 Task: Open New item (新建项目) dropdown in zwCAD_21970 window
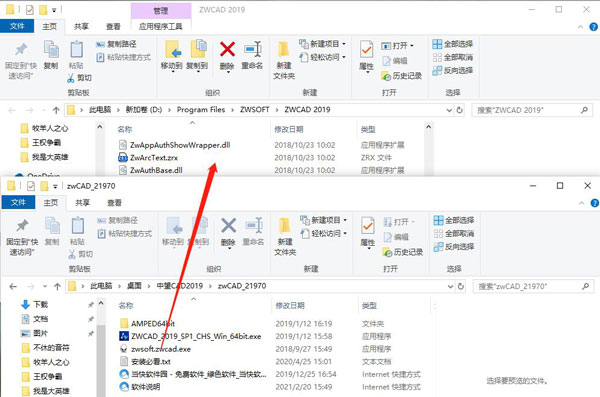pos(324,220)
